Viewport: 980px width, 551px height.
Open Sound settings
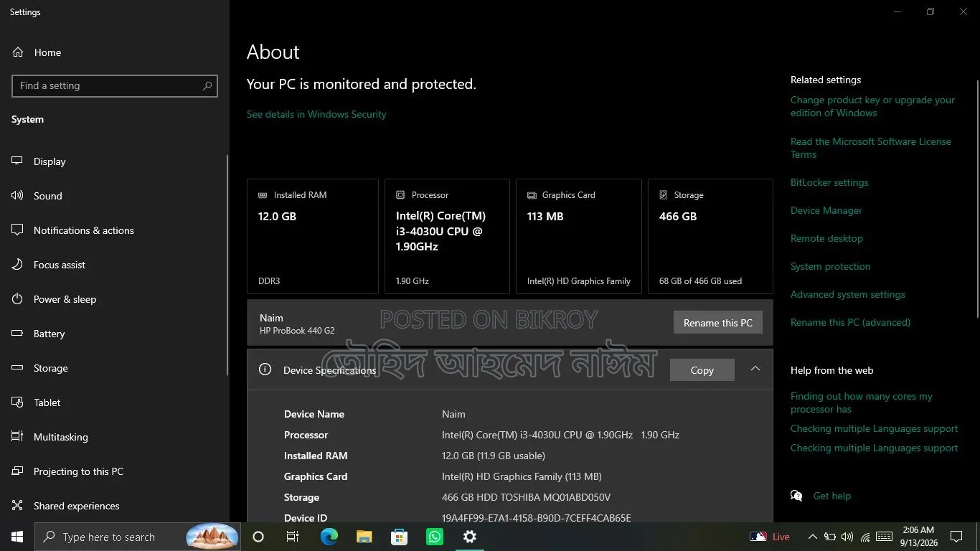coord(47,196)
